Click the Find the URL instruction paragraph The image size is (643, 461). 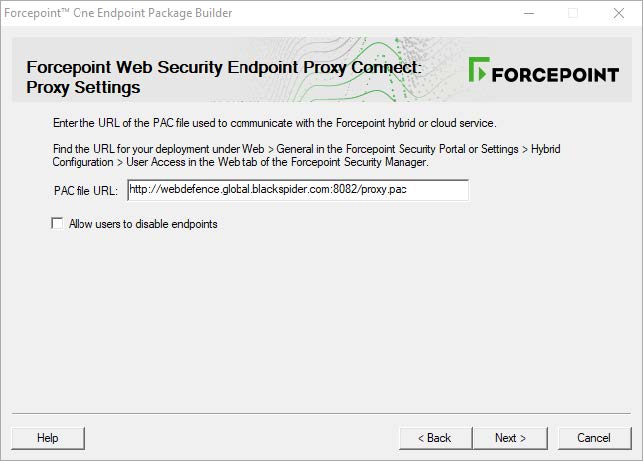point(306,155)
